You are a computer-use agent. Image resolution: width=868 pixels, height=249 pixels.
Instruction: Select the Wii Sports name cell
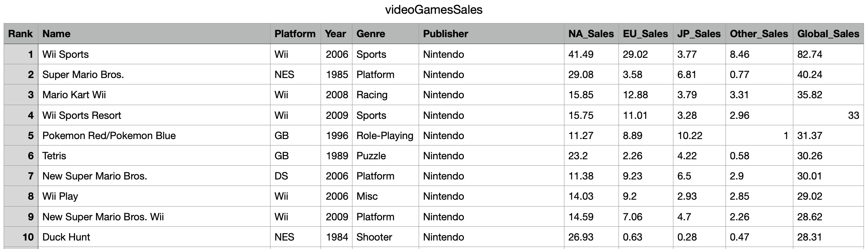(x=154, y=54)
